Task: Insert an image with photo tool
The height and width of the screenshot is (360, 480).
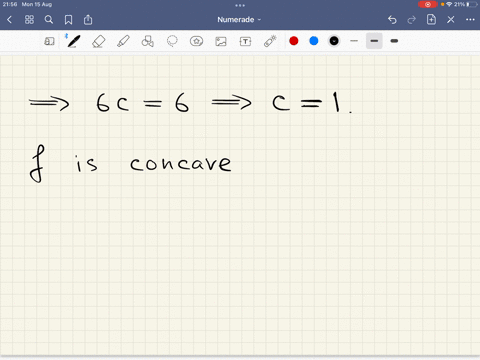Action: pos(221,41)
